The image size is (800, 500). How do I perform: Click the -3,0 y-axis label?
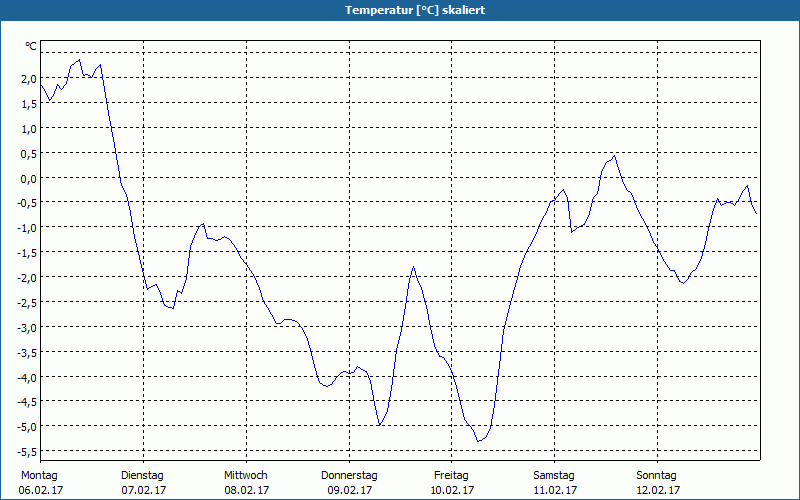[x=28, y=328]
